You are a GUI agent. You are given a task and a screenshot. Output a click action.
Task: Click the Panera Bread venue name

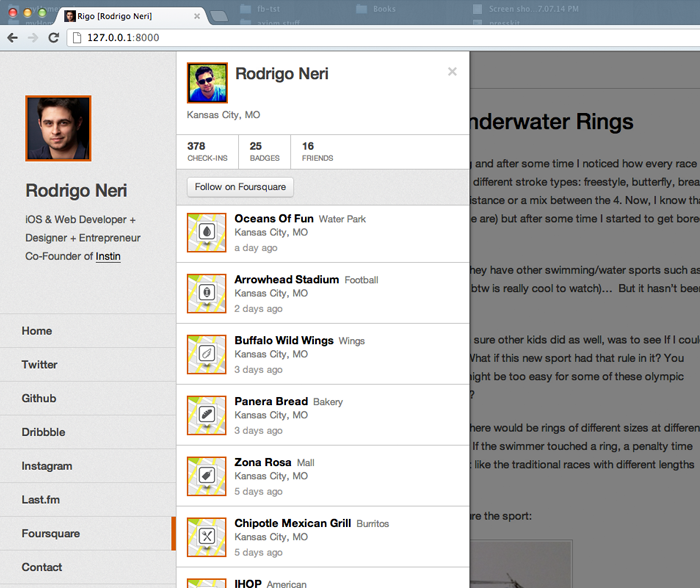[x=271, y=401]
